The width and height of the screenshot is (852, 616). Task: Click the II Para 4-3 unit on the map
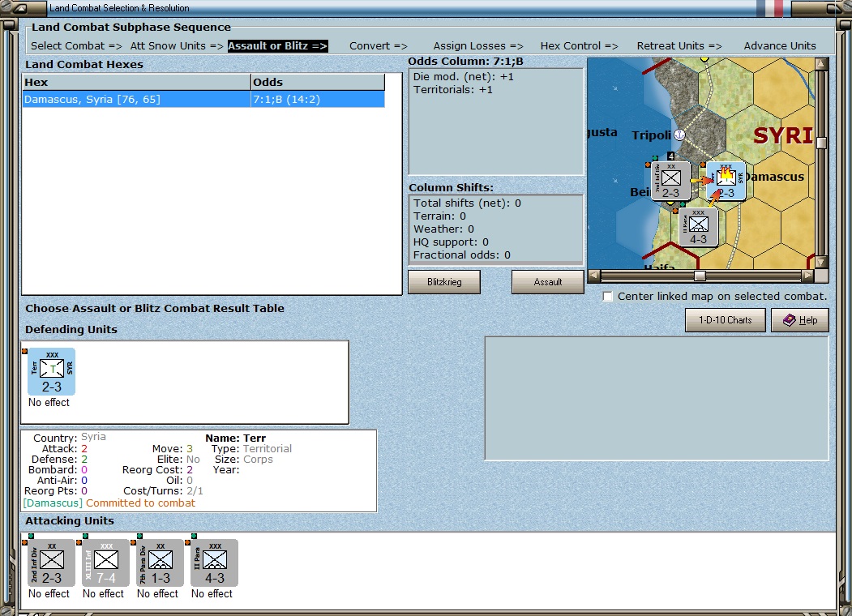698,227
